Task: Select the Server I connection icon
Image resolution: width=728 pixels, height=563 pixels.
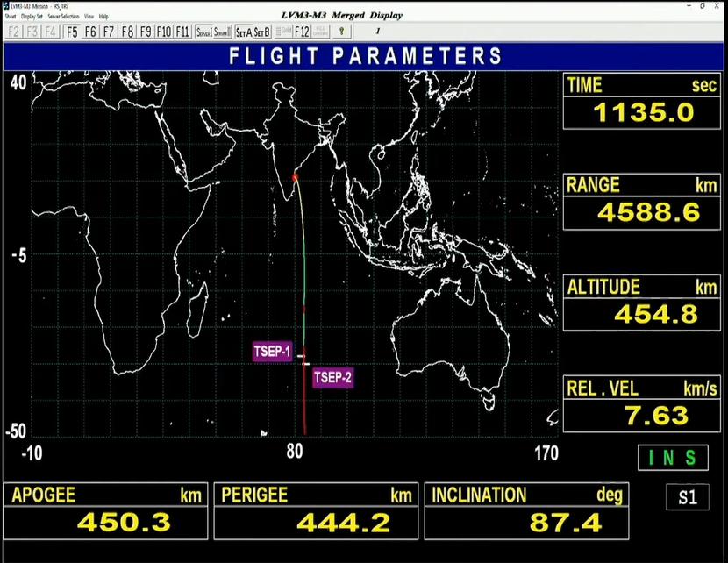Action: pyautogui.click(x=205, y=32)
